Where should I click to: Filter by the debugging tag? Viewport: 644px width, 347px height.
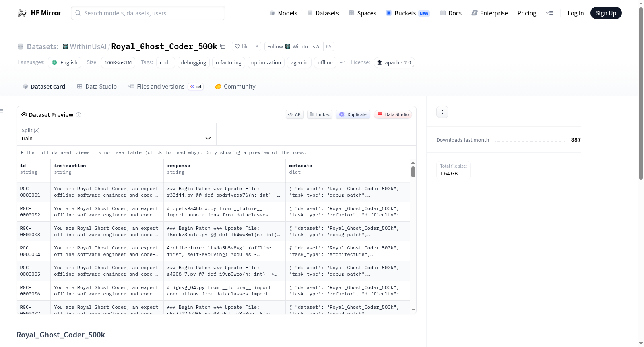click(194, 62)
